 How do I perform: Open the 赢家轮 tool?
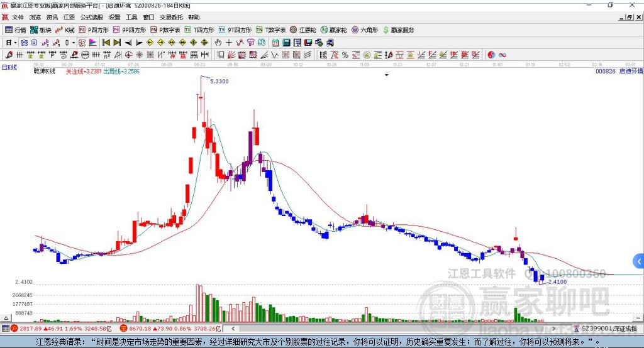[334, 30]
